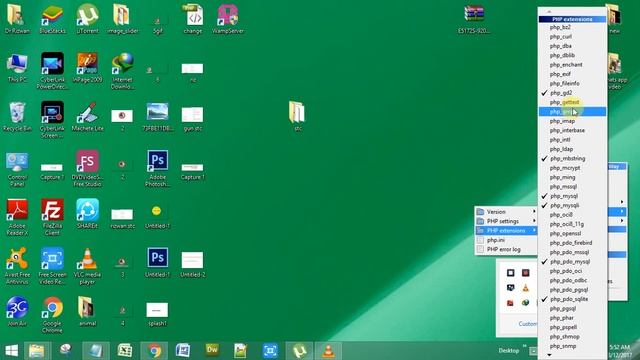
Task: Click the Windows Start button
Action: (11, 351)
